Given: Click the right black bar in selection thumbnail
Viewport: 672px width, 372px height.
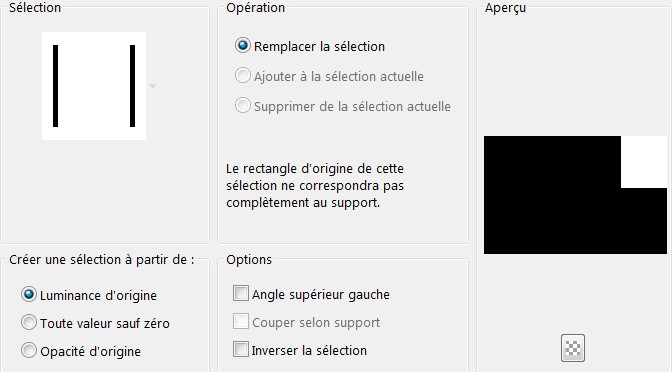Looking at the screenshot, I should click(132, 86).
